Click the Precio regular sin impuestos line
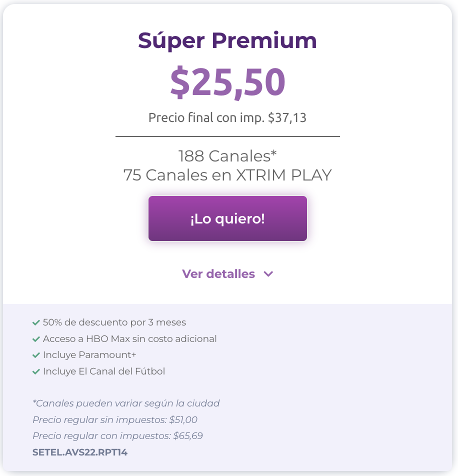Screen dimensions: 458x476 coord(115,419)
